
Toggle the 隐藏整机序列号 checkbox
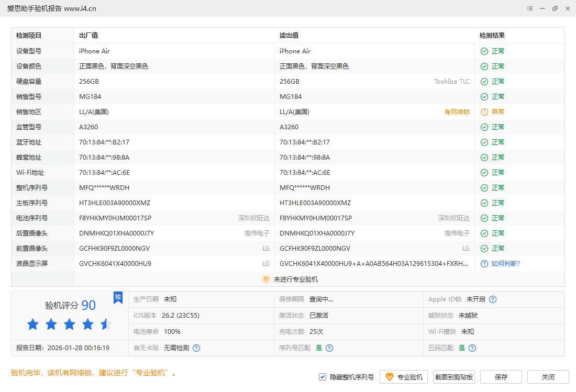point(323,377)
